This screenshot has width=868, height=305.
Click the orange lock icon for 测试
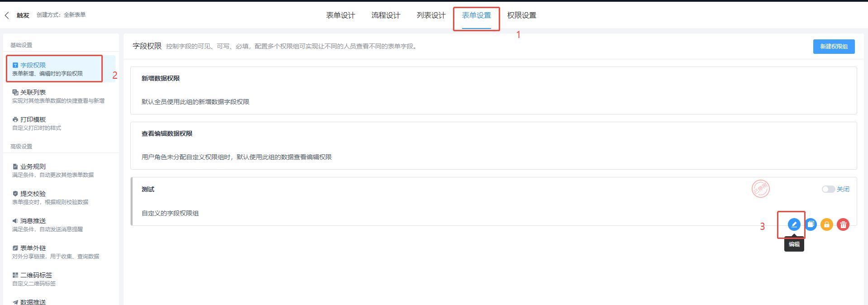[827, 224]
